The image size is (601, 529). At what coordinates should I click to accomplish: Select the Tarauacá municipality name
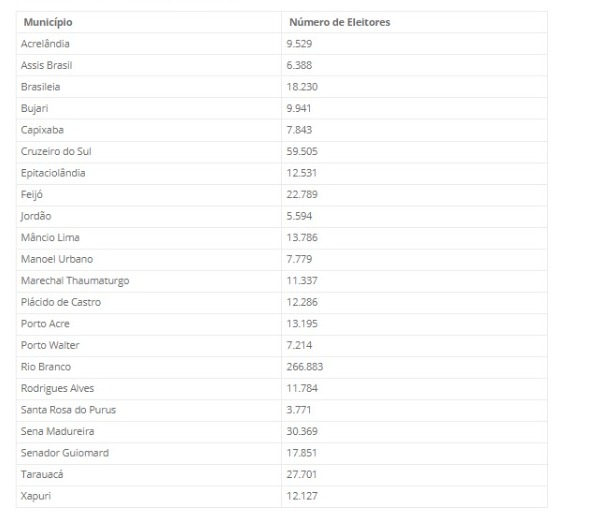click(x=41, y=475)
